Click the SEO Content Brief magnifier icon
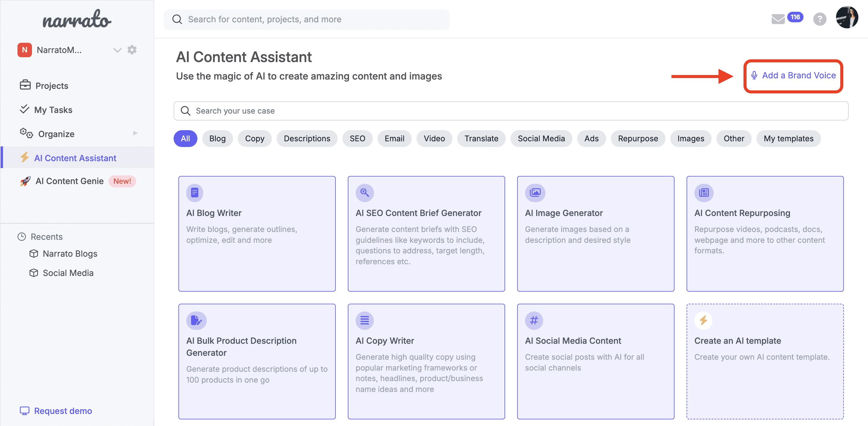 (x=365, y=193)
